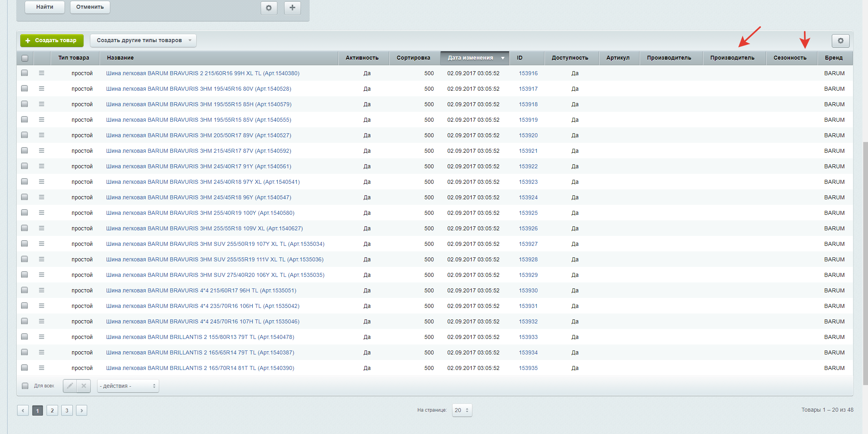This screenshot has height=434, width=868.
Task: Click the pencil edit icon below table
Action: click(x=70, y=386)
